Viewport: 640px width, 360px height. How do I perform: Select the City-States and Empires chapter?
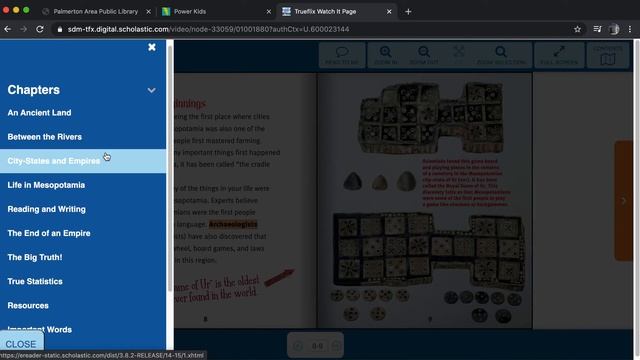(x=83, y=161)
